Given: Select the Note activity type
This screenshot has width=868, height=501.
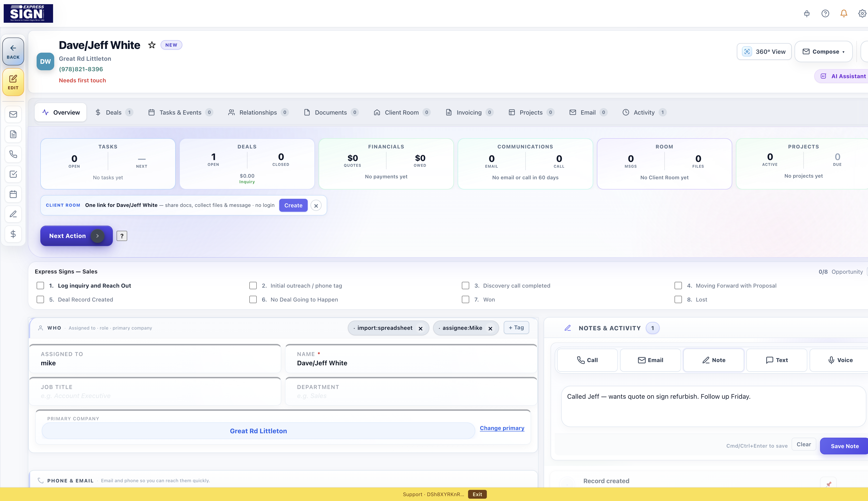Looking at the screenshot, I should coord(714,360).
